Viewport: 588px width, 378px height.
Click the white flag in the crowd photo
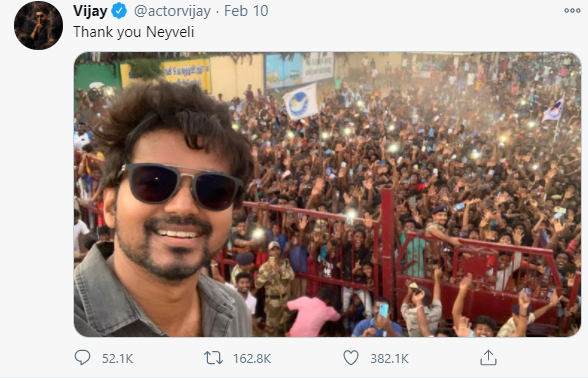click(301, 102)
